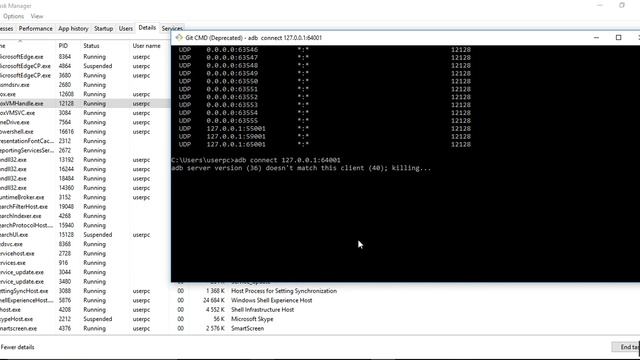Click Fewer details in Task Manager
640x360 pixels.
(18, 347)
